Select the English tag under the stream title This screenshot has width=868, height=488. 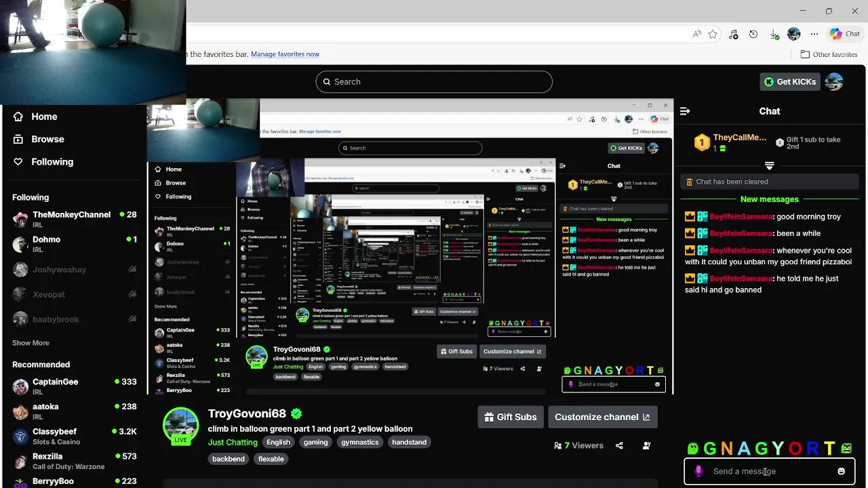tap(278, 442)
